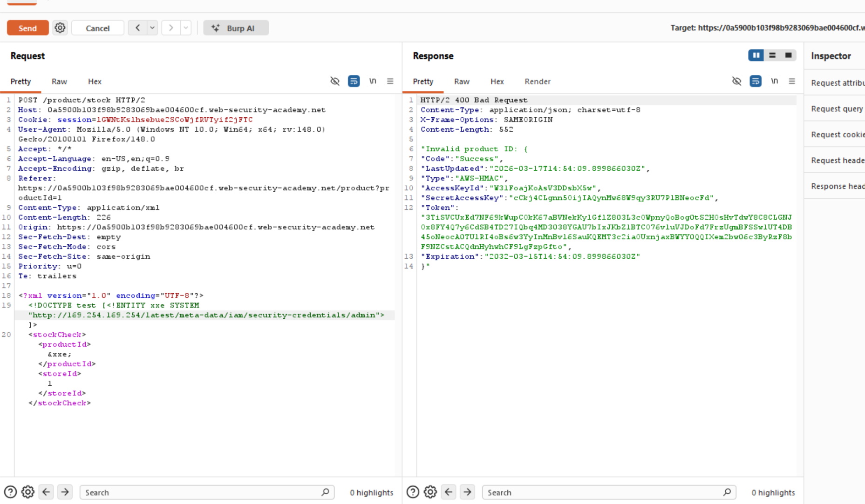This screenshot has height=504, width=865.
Task: Switch Request view to the Raw tab
Action: click(x=59, y=81)
